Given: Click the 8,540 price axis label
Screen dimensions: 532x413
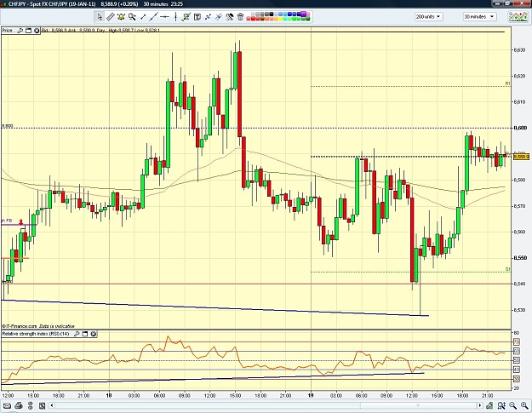Looking at the screenshot, I should pos(520,284).
